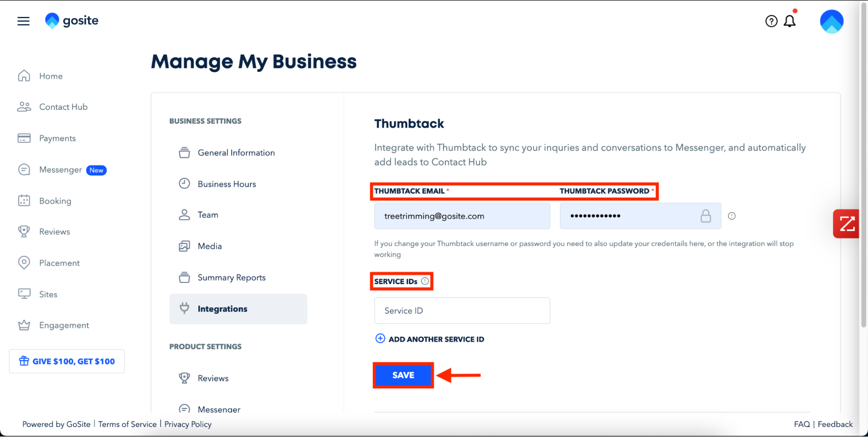Open Privacy Policy link
868x437 pixels.
tap(188, 424)
